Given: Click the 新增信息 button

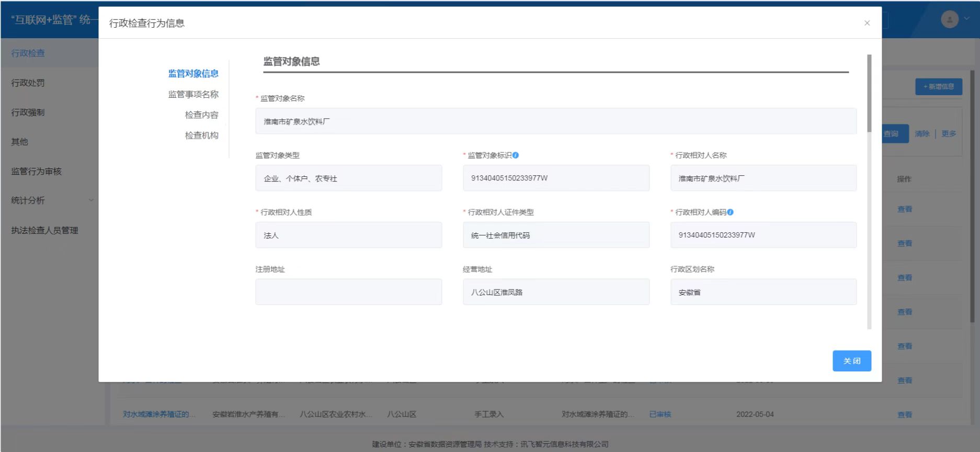Looking at the screenshot, I should click(x=938, y=87).
